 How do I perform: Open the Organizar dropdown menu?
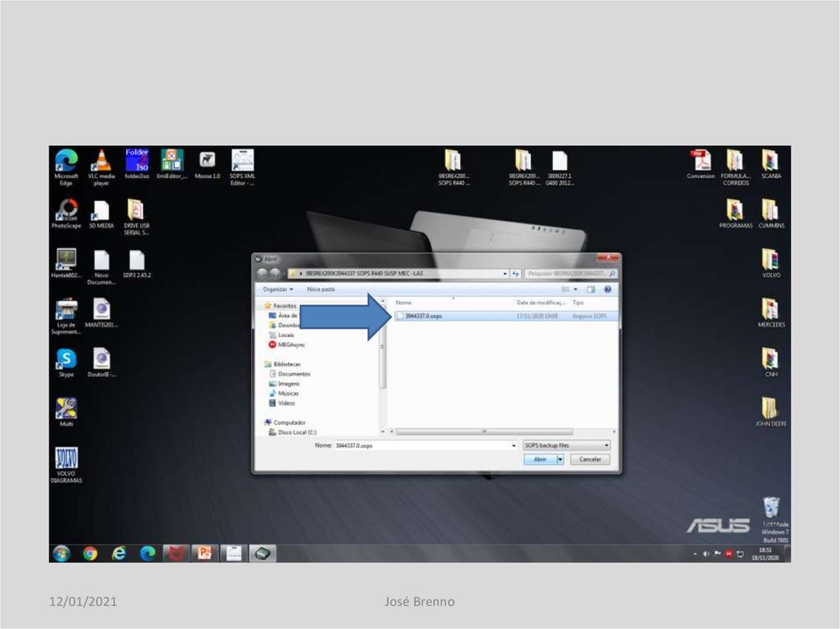278,289
